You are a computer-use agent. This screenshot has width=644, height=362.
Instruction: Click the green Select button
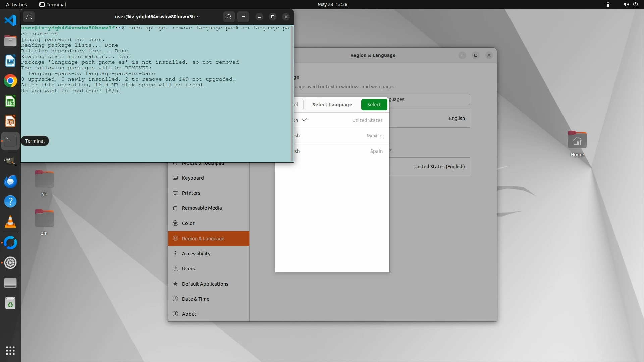click(374, 105)
